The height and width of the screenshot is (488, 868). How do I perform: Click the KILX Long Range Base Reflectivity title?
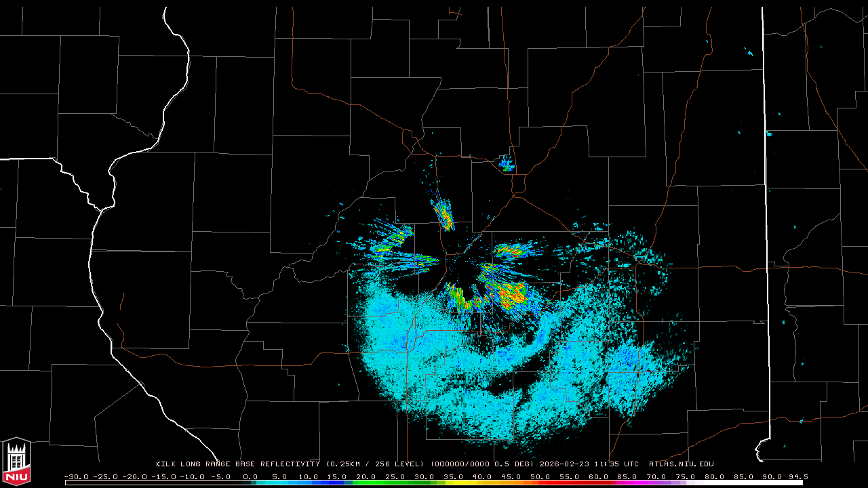237,464
